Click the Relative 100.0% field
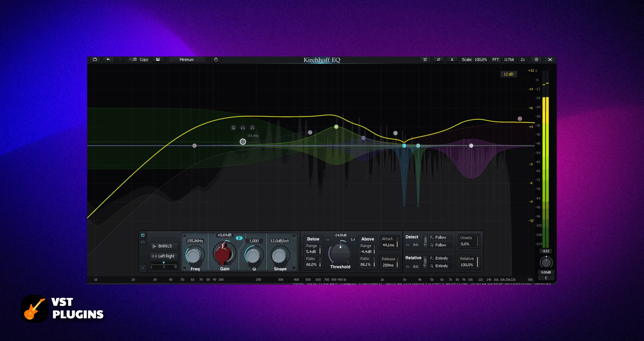This screenshot has width=644, height=341. (x=469, y=262)
